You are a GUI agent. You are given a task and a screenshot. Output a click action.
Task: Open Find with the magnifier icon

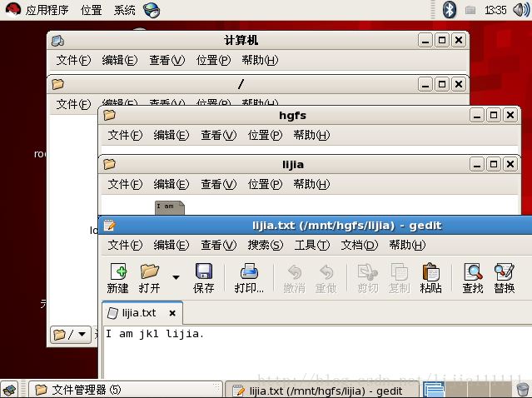tap(473, 277)
